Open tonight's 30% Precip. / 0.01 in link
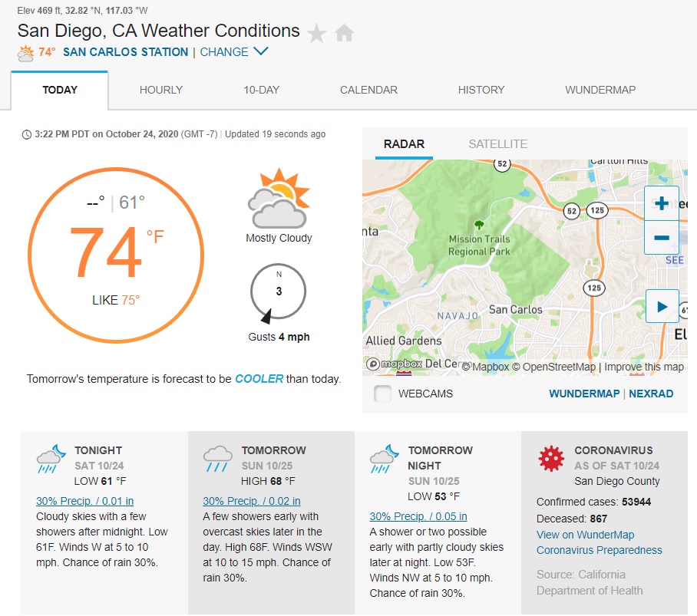The width and height of the screenshot is (697, 616). click(x=84, y=501)
